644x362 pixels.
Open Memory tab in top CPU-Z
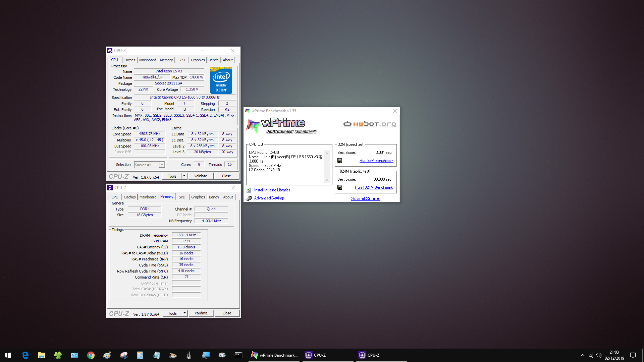166,60
